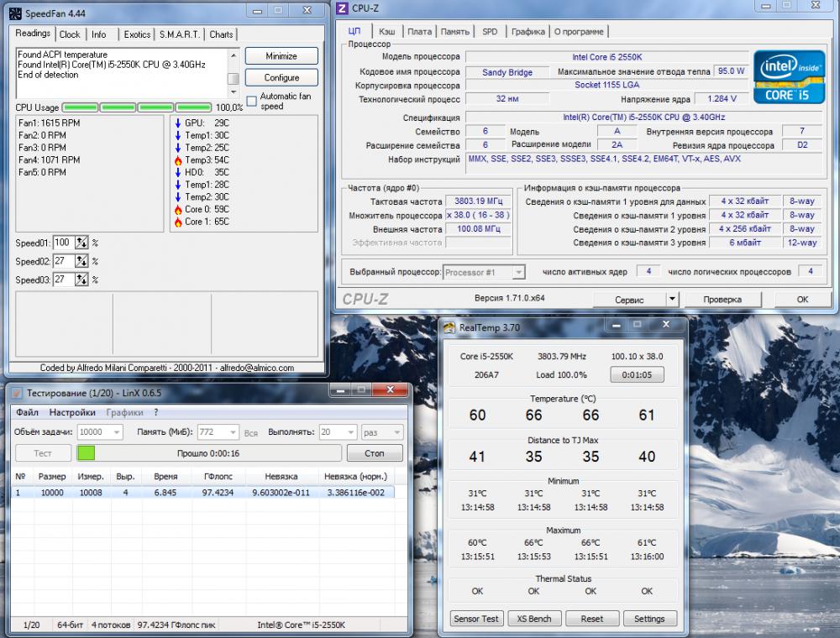The image size is (840, 638).
Task: Click the green progress indicator in LinX
Action: coord(86,452)
